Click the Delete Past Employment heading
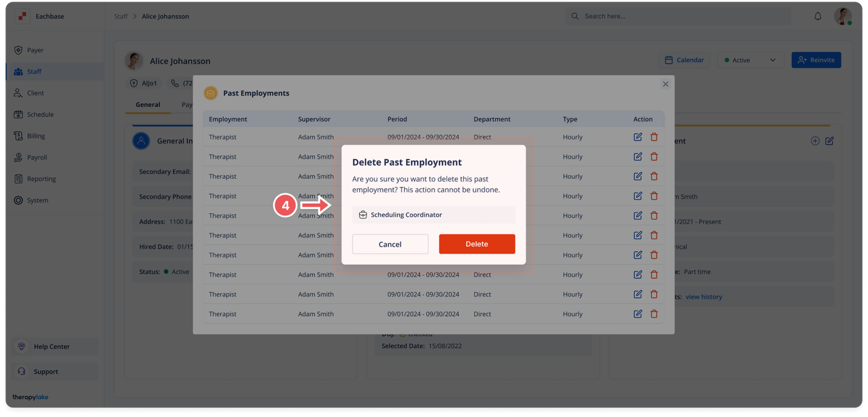Image resolution: width=868 pixels, height=417 pixels. [407, 162]
